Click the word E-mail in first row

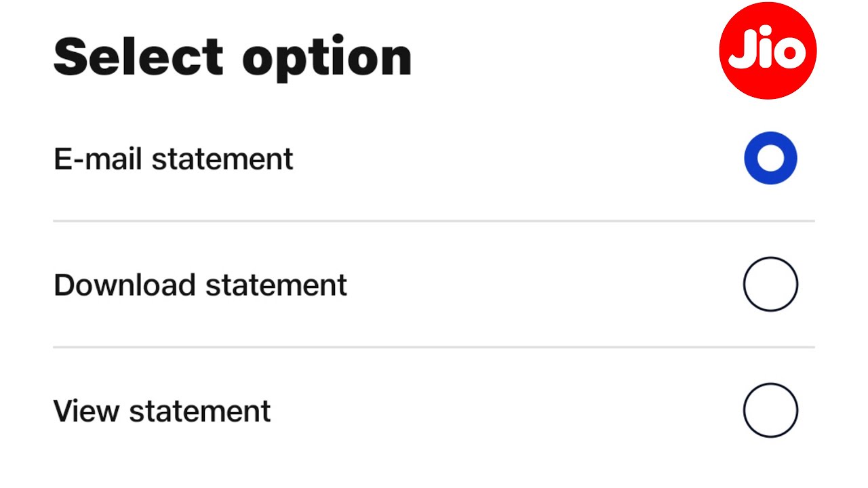pos(98,159)
